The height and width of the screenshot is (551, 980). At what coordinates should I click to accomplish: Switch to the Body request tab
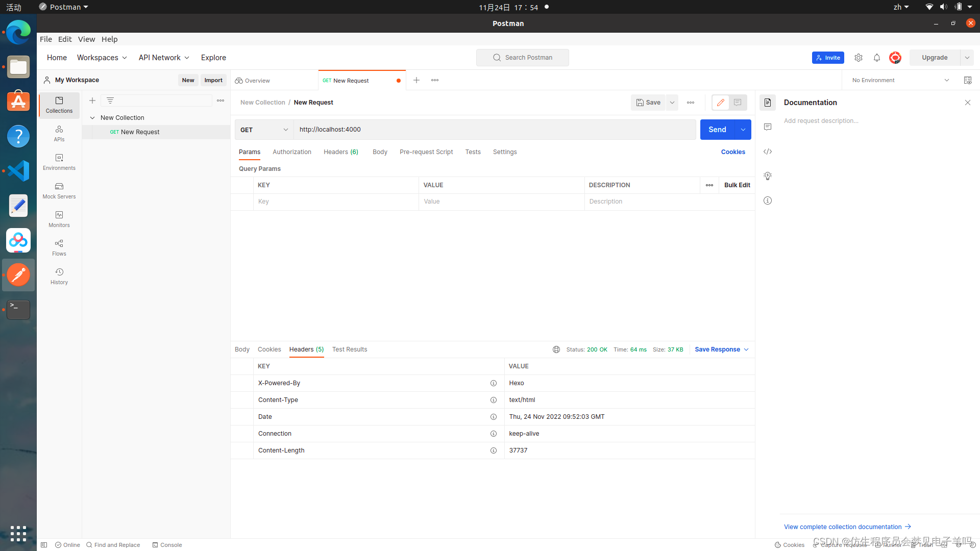380,152
